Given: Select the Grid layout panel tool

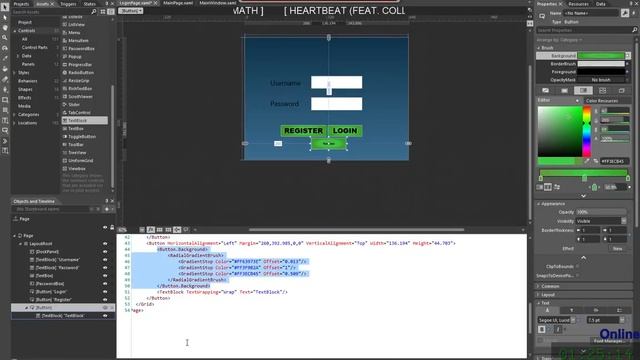Looking at the screenshot, I should pos(5,110).
